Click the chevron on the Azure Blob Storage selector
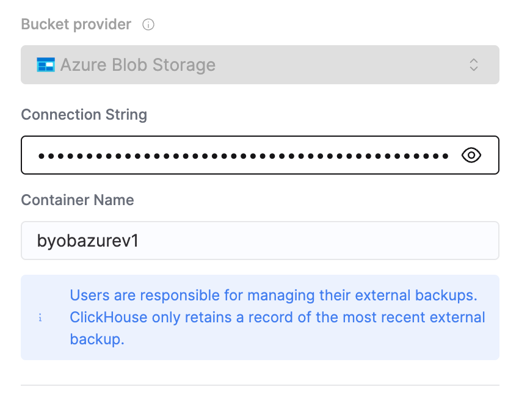This screenshot has width=519, height=420. (473, 64)
